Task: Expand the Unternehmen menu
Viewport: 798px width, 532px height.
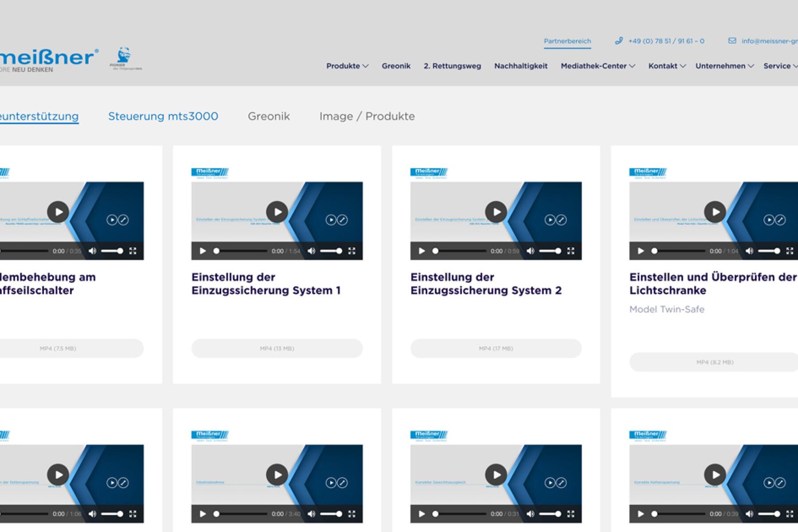Action: 724,66
